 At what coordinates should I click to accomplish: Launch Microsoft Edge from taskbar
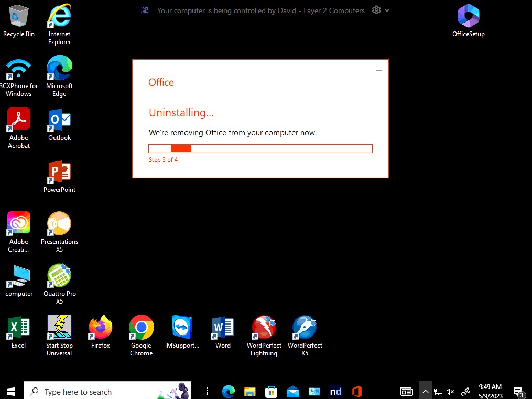[229, 392]
